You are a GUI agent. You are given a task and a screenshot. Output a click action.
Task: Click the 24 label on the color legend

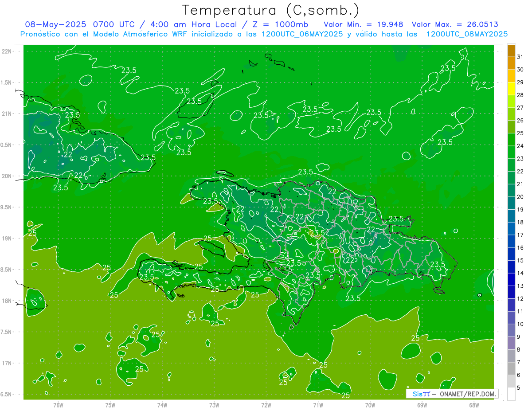pyautogui.click(x=520, y=146)
